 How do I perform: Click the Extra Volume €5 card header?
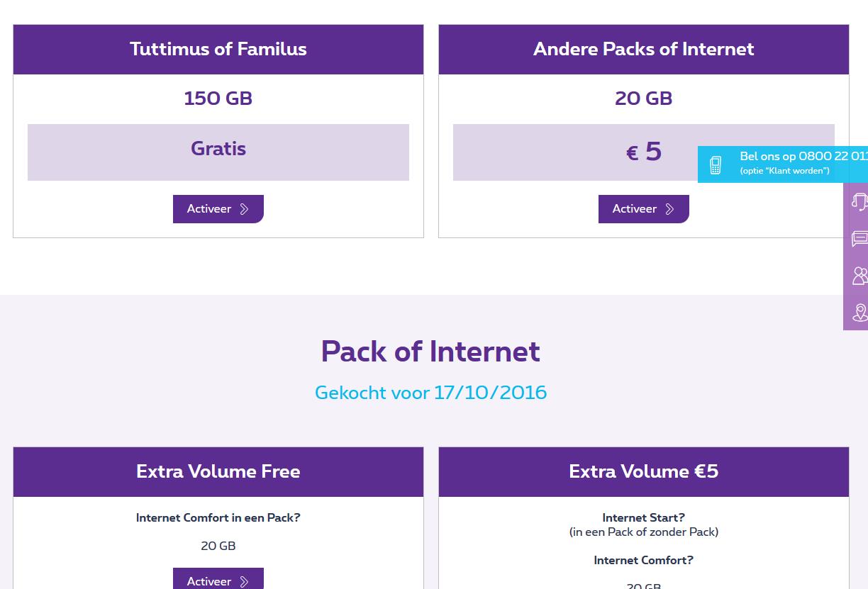tap(643, 471)
